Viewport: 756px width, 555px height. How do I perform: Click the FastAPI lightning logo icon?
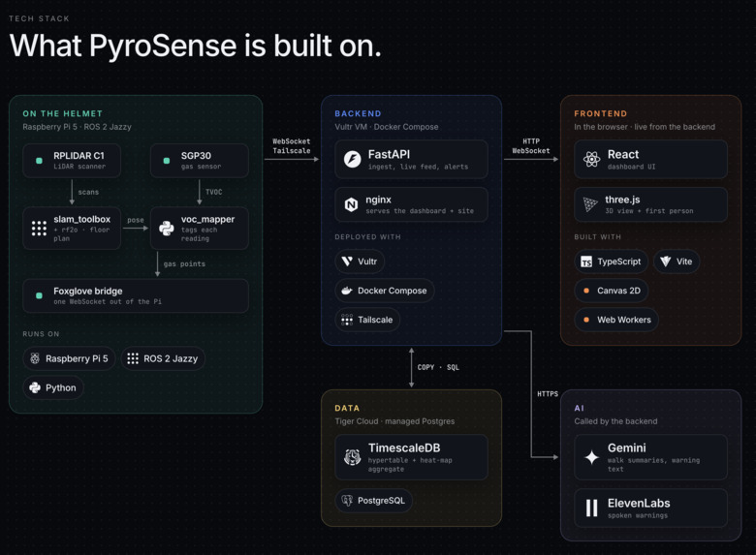click(x=352, y=159)
